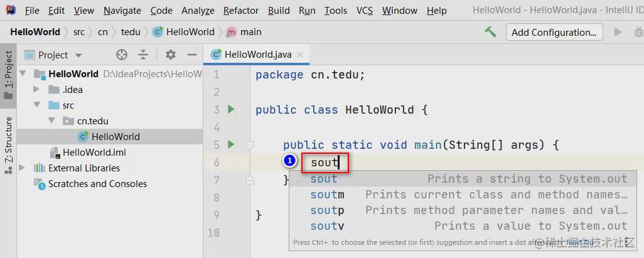Click the IntelliJ IDEA app logo
The width and height of the screenshot is (644, 258).
click(10, 10)
